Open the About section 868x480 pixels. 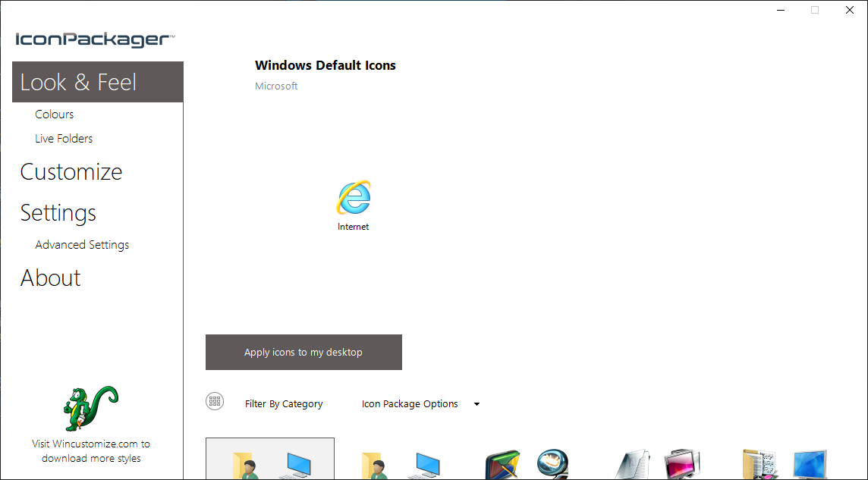pyautogui.click(x=50, y=278)
